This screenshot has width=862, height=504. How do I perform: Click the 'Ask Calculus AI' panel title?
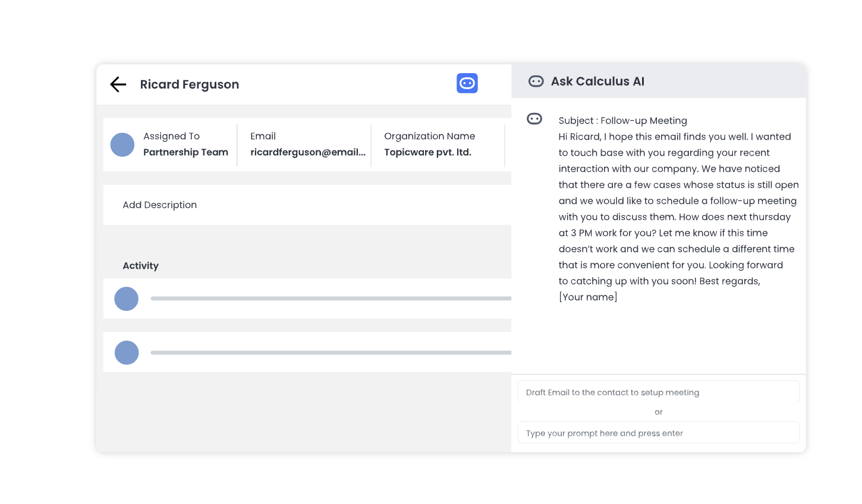(597, 81)
